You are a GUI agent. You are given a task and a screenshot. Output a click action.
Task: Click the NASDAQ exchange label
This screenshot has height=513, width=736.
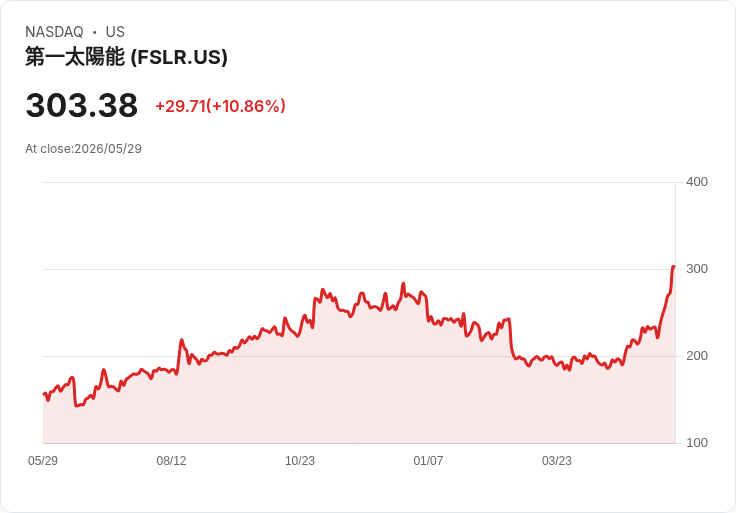click(54, 32)
